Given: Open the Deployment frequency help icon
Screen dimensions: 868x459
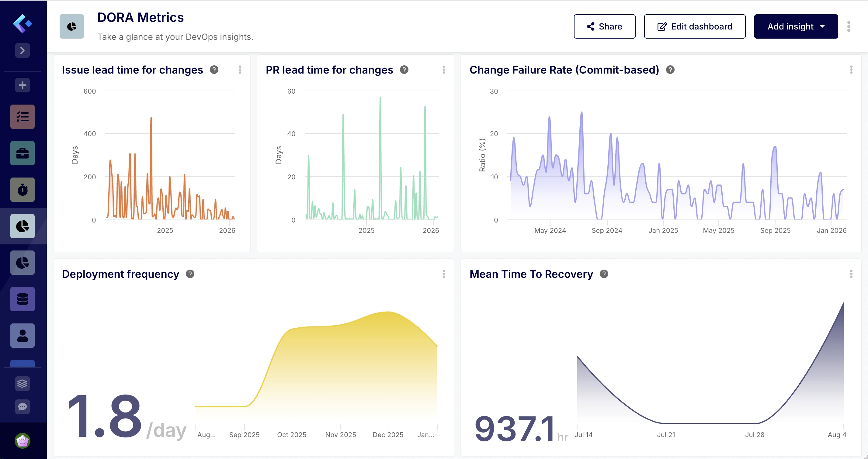Looking at the screenshot, I should 190,274.
